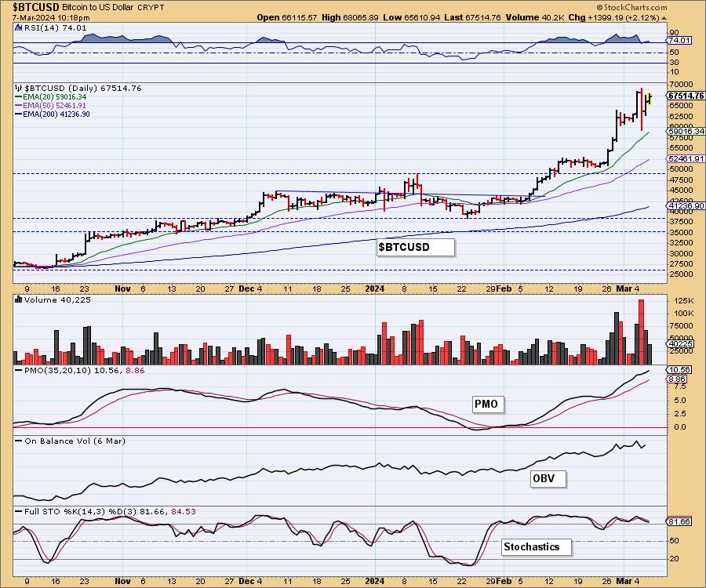The width and height of the screenshot is (706, 588).
Task: Click the price bars icon beside $BTCUSD (Daily)
Action: 18,88
